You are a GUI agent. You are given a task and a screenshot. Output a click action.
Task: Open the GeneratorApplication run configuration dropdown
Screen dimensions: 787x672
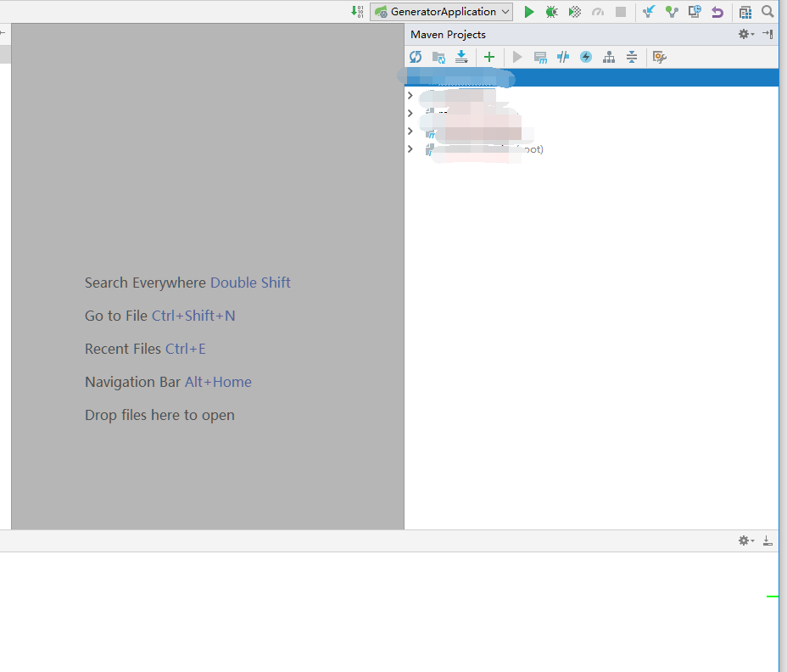tap(441, 12)
